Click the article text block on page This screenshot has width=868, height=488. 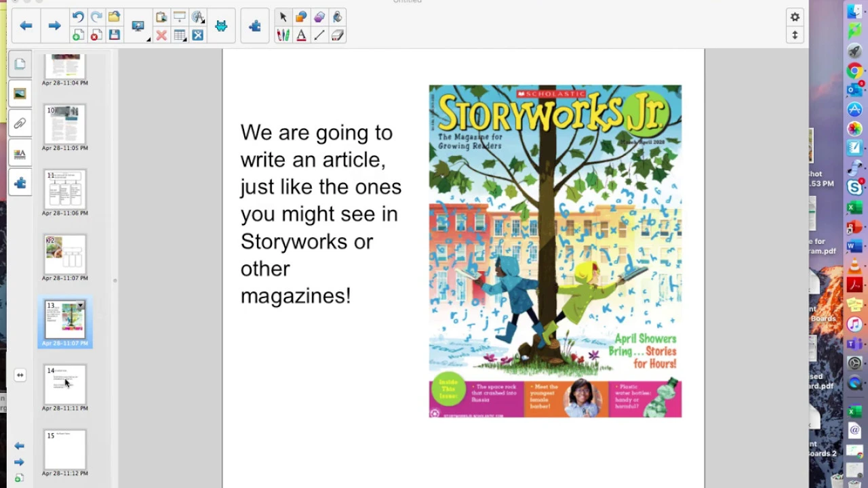click(320, 213)
